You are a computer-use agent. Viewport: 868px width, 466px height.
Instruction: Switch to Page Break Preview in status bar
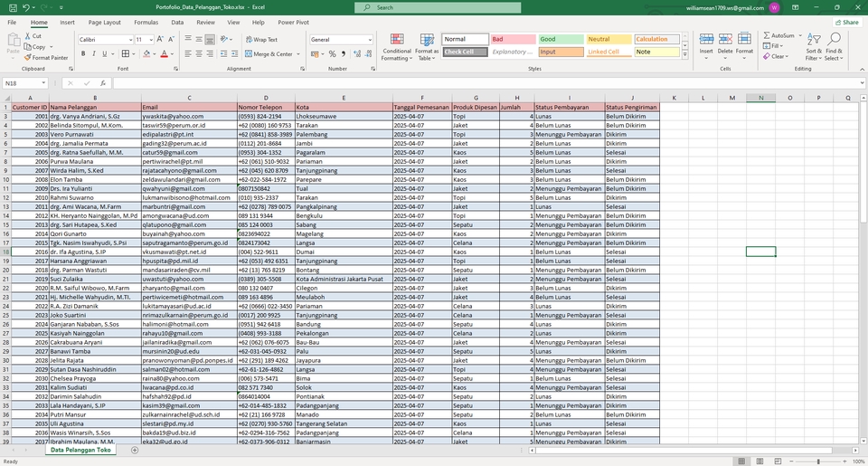(x=778, y=461)
